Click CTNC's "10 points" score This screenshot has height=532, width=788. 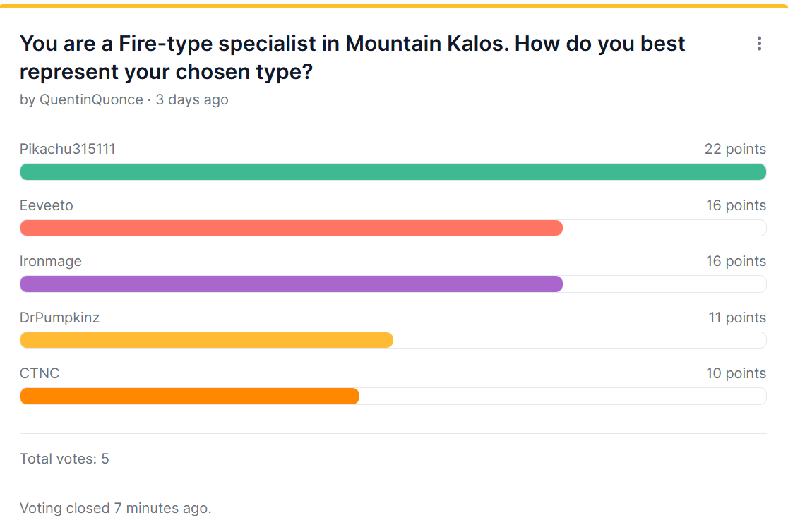(x=736, y=373)
